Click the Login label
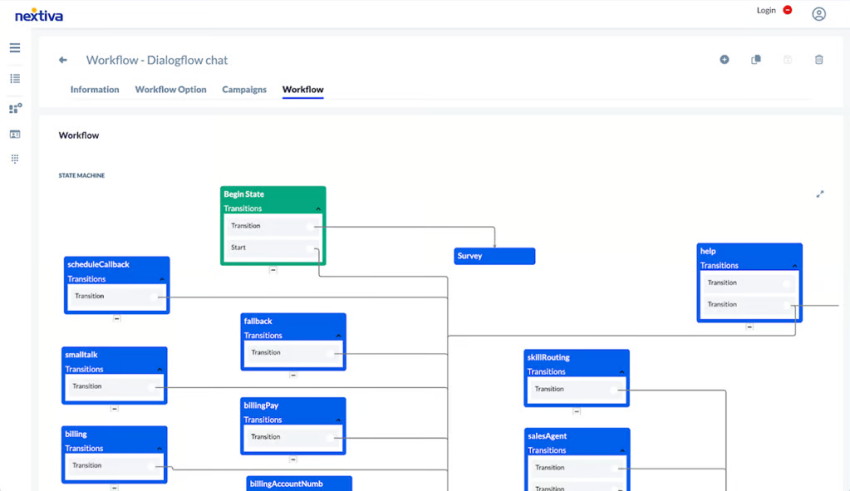Screen dimensions: 850x491 pos(766,10)
